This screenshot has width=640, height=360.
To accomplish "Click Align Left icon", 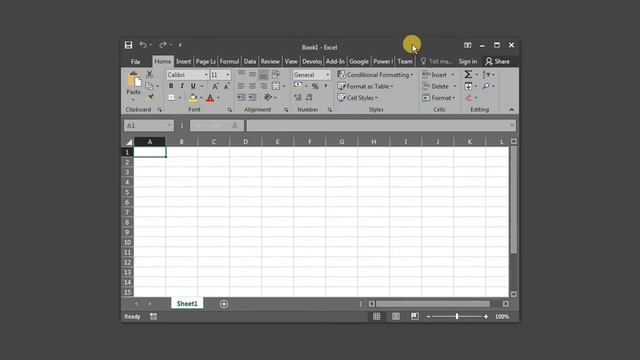I will [242, 86].
